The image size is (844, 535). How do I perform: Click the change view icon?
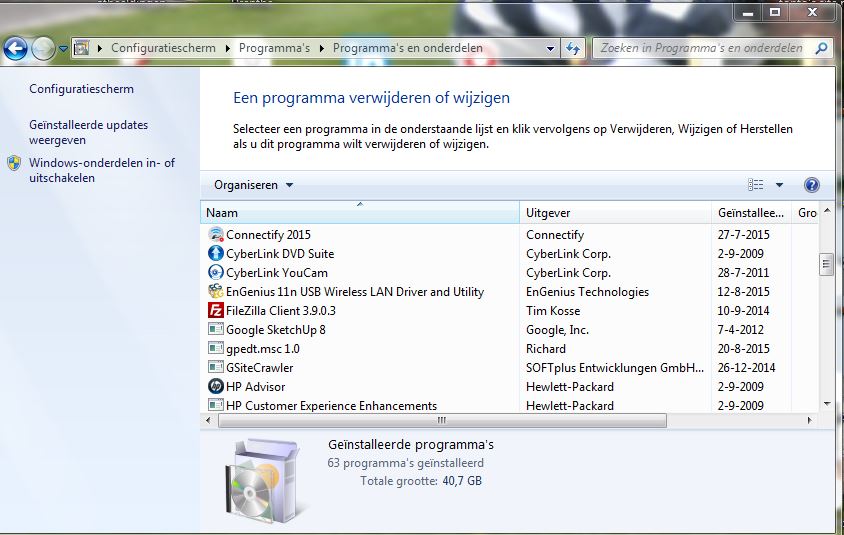[x=756, y=185]
